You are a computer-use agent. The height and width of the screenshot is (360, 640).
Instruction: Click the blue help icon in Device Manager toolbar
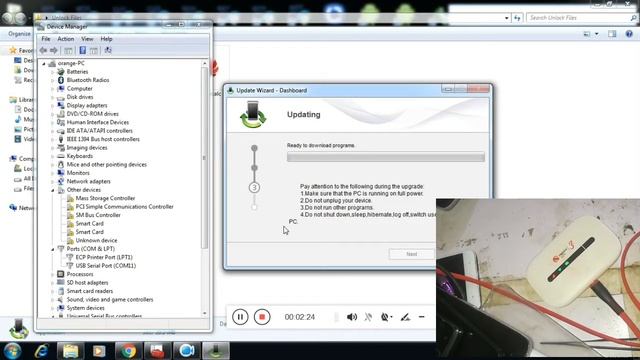tap(82, 50)
